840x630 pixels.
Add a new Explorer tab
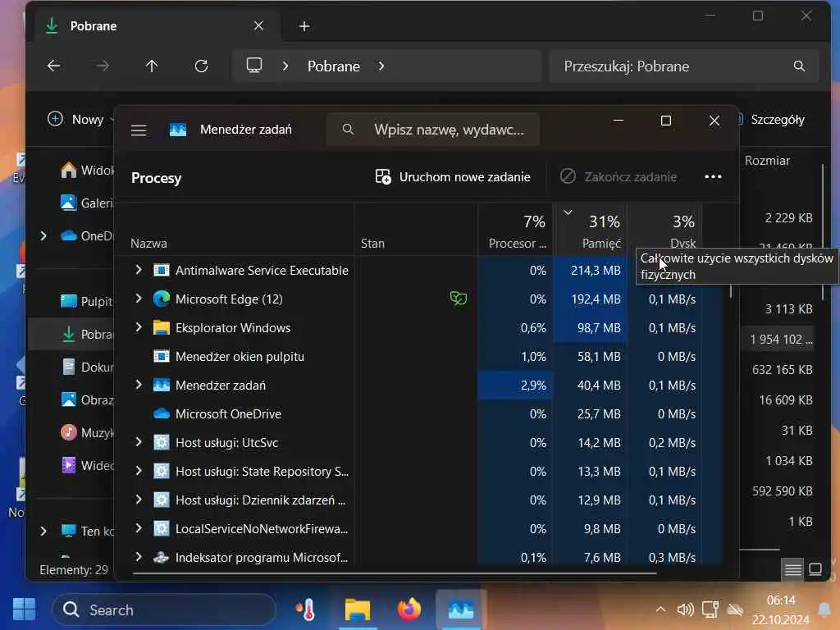pyautogui.click(x=304, y=25)
